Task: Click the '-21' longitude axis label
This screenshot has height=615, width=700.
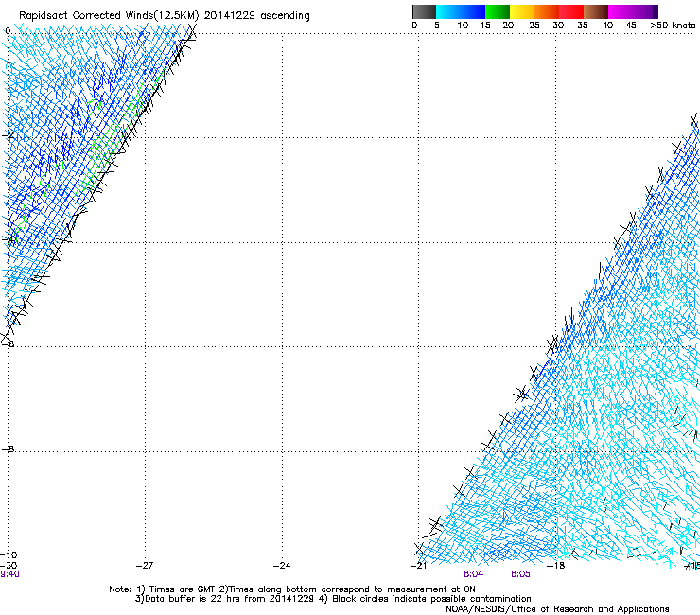Action: [x=418, y=566]
